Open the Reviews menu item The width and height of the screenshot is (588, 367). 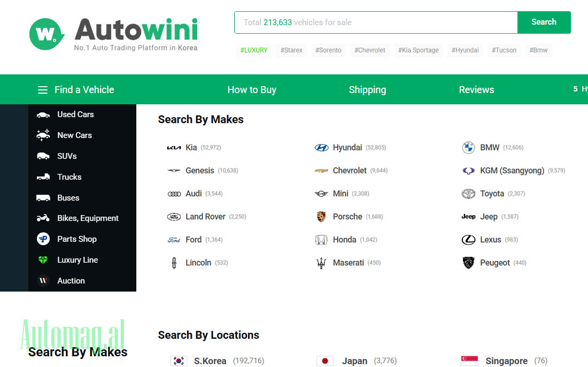pos(476,90)
